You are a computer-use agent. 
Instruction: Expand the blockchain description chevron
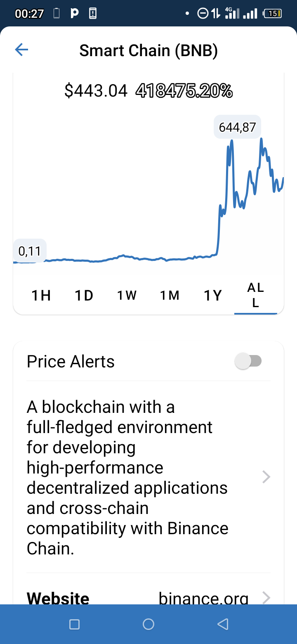pyautogui.click(x=266, y=477)
